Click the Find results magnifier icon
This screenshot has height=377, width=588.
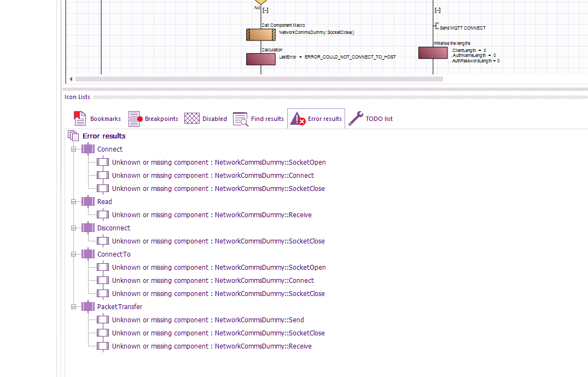coord(241,119)
